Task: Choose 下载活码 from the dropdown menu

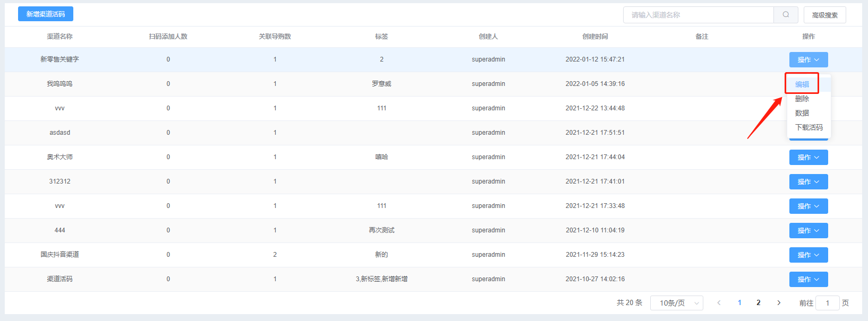Action: 809,127
